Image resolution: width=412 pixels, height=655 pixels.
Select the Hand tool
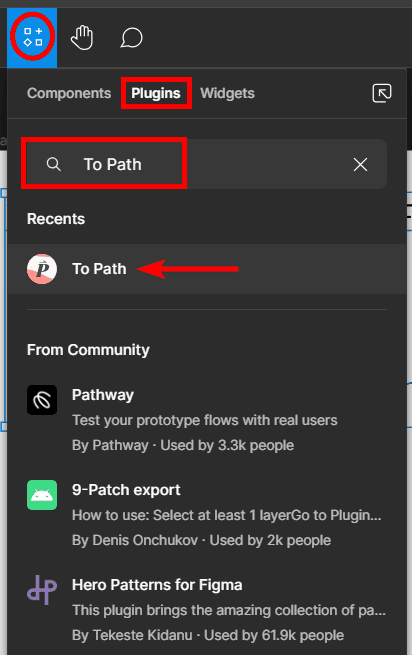coord(82,38)
